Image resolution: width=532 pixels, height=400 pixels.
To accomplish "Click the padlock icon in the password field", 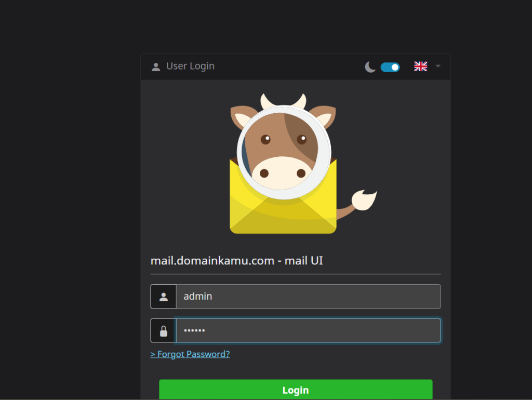I will point(163,330).
